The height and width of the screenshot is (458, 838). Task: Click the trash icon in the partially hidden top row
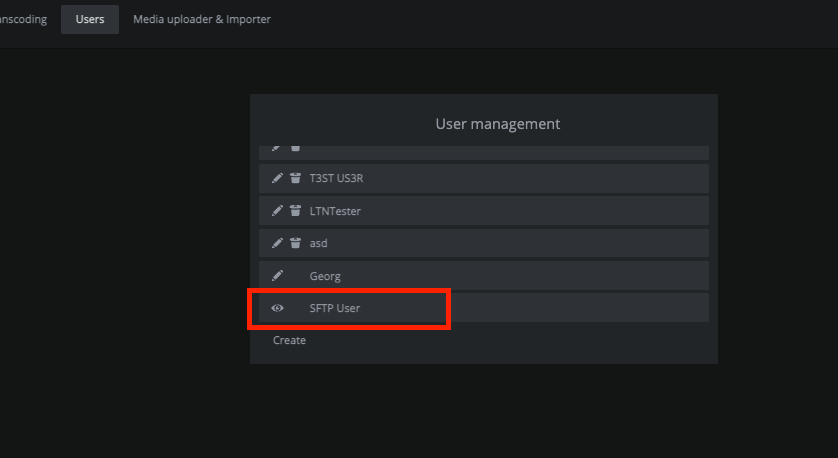coord(295,148)
